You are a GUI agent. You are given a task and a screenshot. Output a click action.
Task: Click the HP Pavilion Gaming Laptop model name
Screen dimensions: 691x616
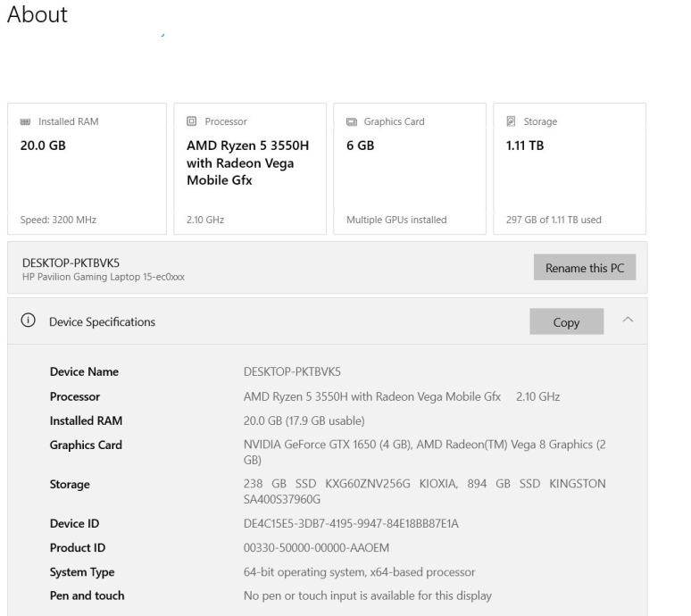[x=105, y=276]
